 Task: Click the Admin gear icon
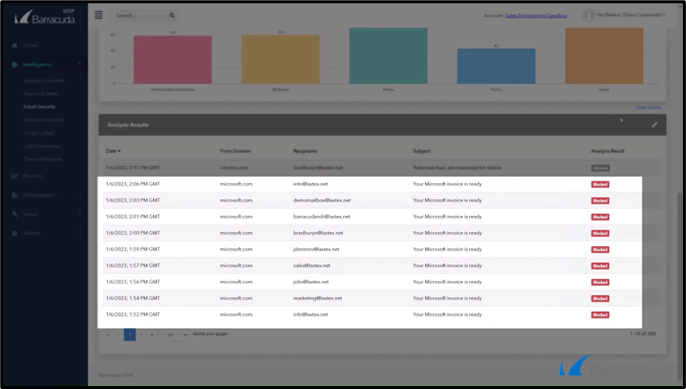click(14, 233)
